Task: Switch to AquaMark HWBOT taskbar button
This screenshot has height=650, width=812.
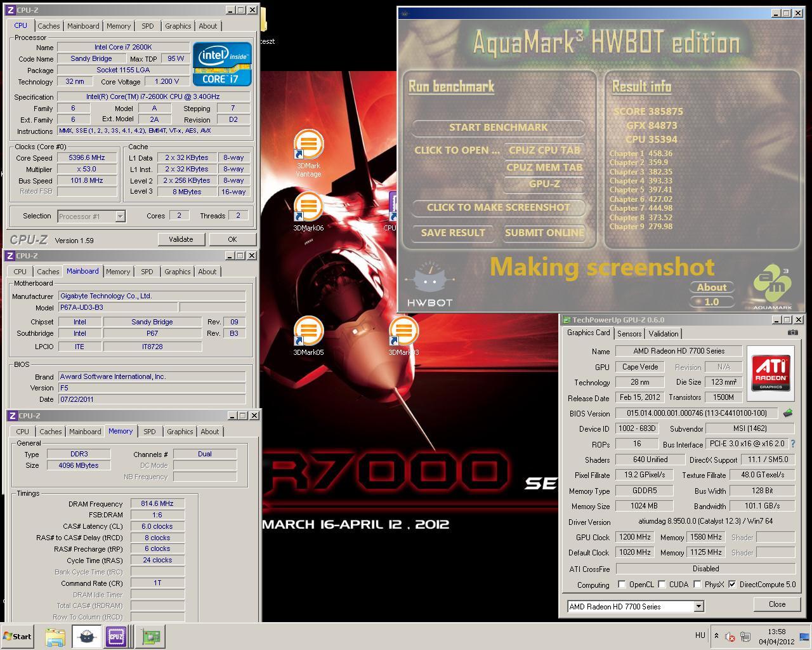Action: (87, 636)
